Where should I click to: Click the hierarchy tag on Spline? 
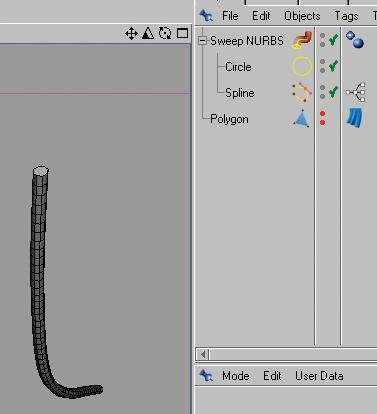pyautogui.click(x=356, y=92)
